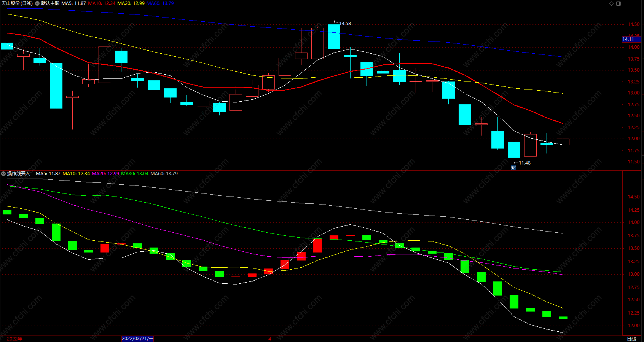Screen dimensions: 644x342
Task: Click sub-chart magenta MA20: 12.99 label
Action: pyautogui.click(x=105, y=174)
